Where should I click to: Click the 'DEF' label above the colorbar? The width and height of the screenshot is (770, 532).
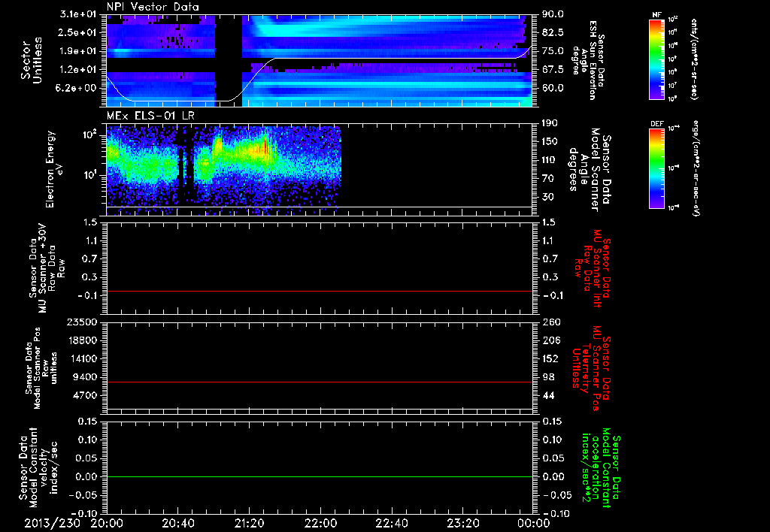pyautogui.click(x=656, y=124)
